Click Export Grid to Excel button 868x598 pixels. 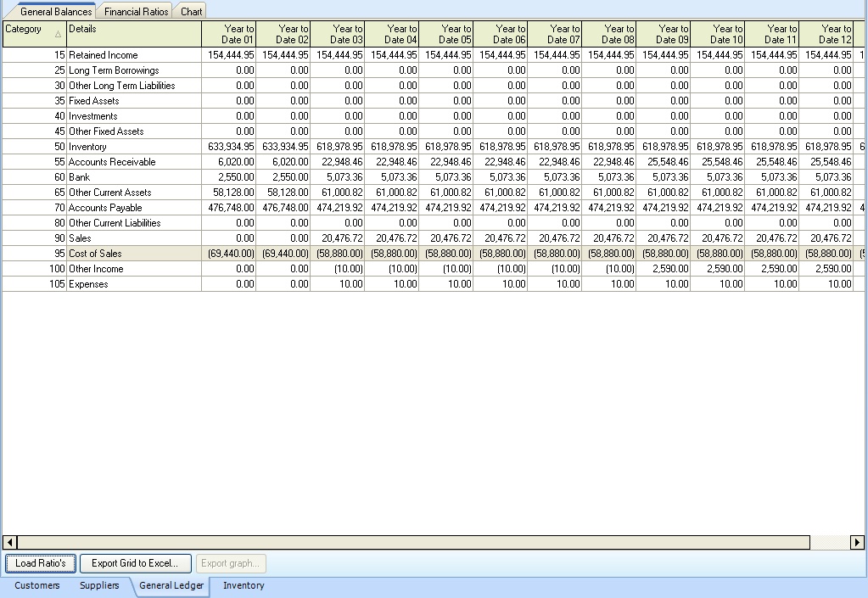pos(135,563)
